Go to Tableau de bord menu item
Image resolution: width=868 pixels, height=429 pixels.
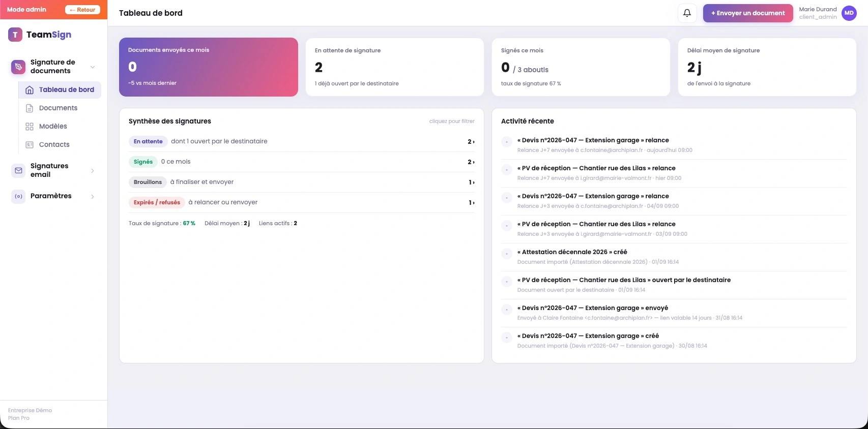click(60, 90)
